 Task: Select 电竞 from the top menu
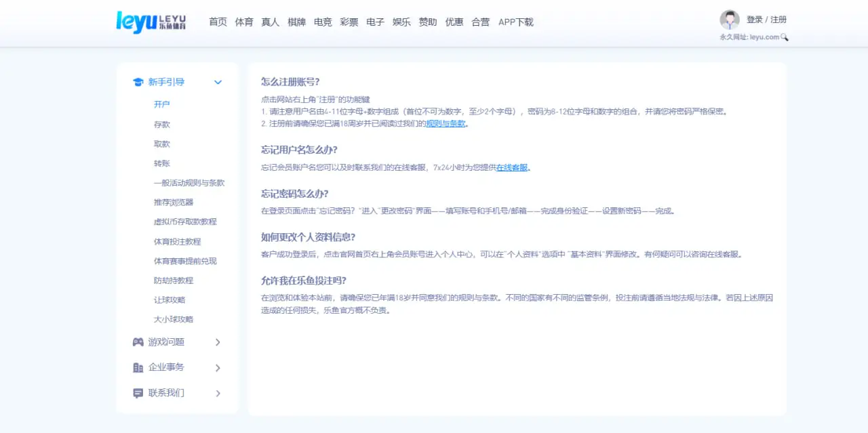(322, 22)
